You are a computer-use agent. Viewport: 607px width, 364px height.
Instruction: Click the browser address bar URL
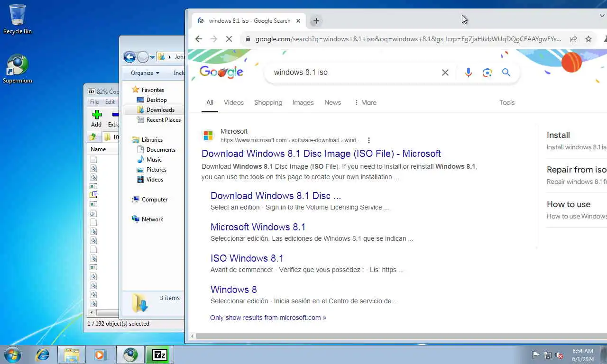tap(408, 39)
